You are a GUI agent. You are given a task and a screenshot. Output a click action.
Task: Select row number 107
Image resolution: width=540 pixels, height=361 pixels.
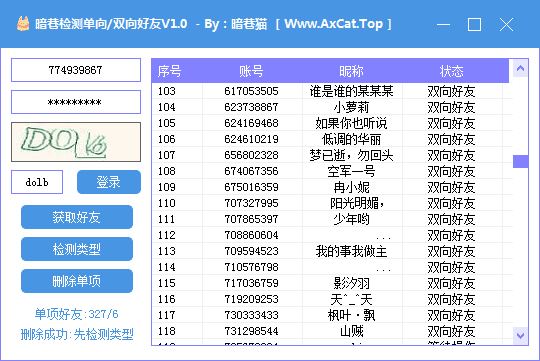[167, 155]
